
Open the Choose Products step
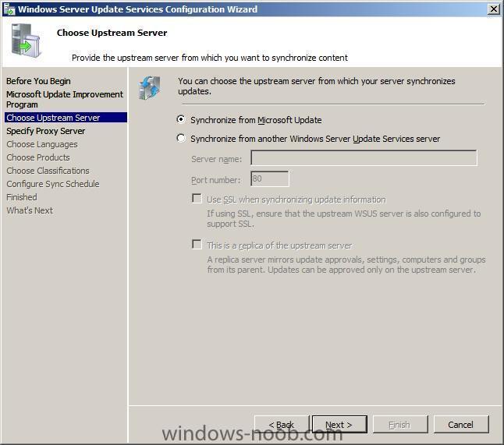38,157
